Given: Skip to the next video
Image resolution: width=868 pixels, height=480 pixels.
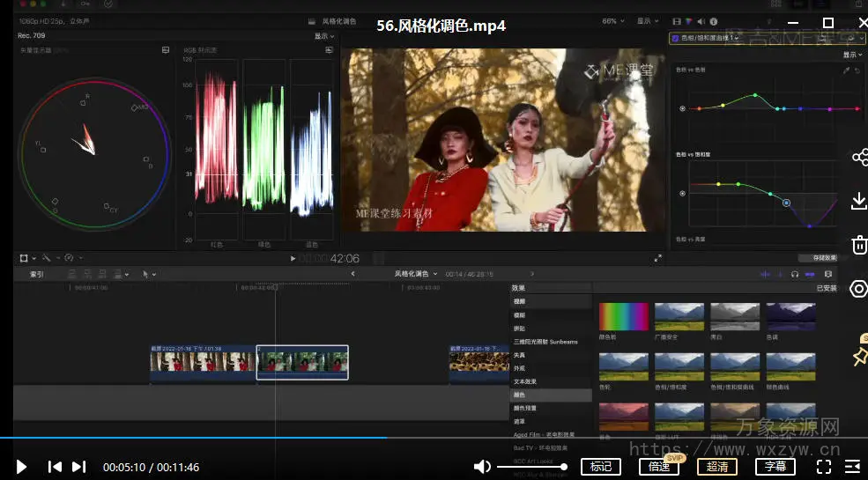Looking at the screenshot, I should point(78,467).
